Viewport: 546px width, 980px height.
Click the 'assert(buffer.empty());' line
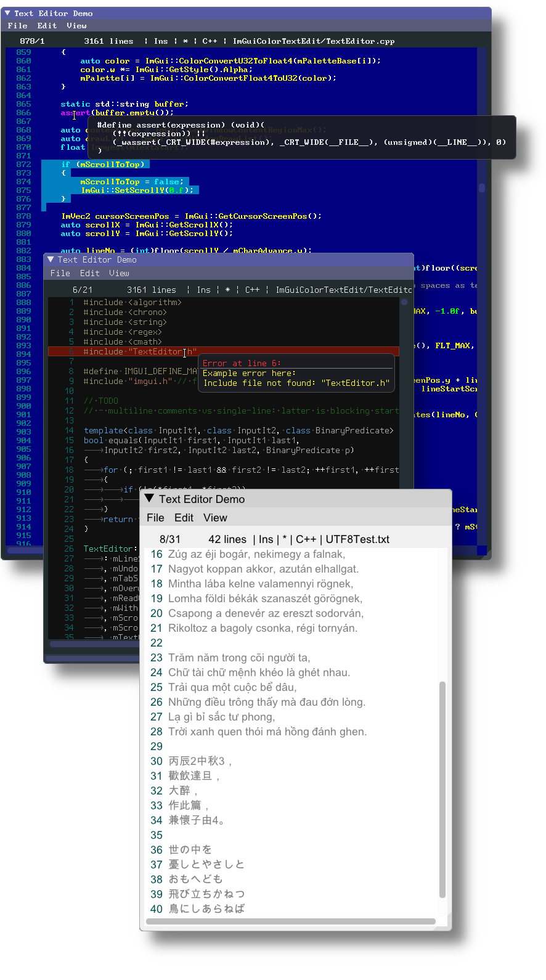click(x=117, y=113)
